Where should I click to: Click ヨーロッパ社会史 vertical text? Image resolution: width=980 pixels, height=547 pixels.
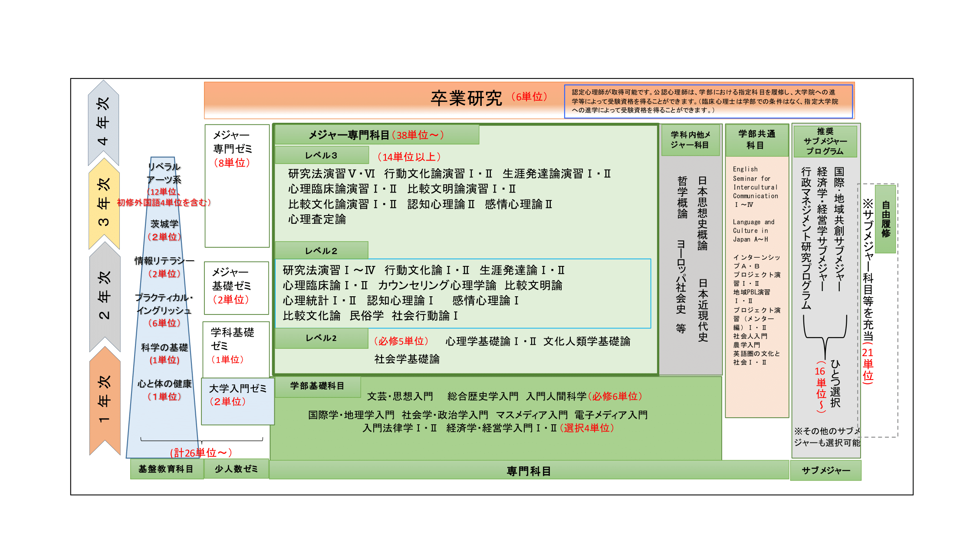point(681,277)
